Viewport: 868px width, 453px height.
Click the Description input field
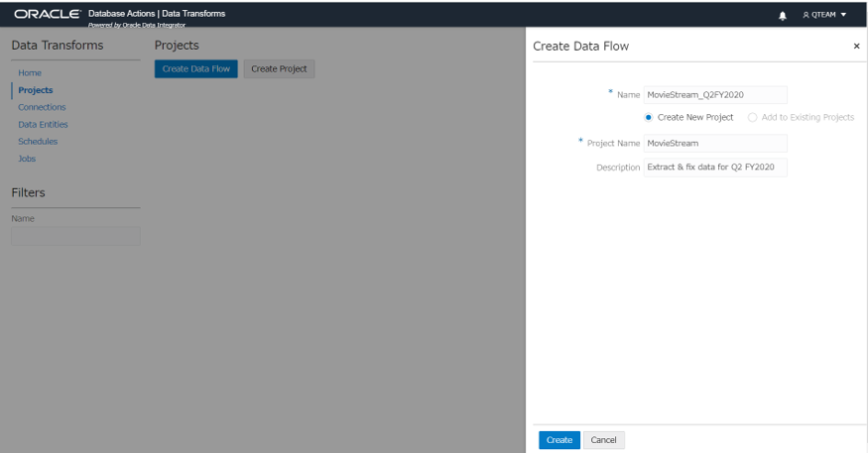pyautogui.click(x=714, y=168)
